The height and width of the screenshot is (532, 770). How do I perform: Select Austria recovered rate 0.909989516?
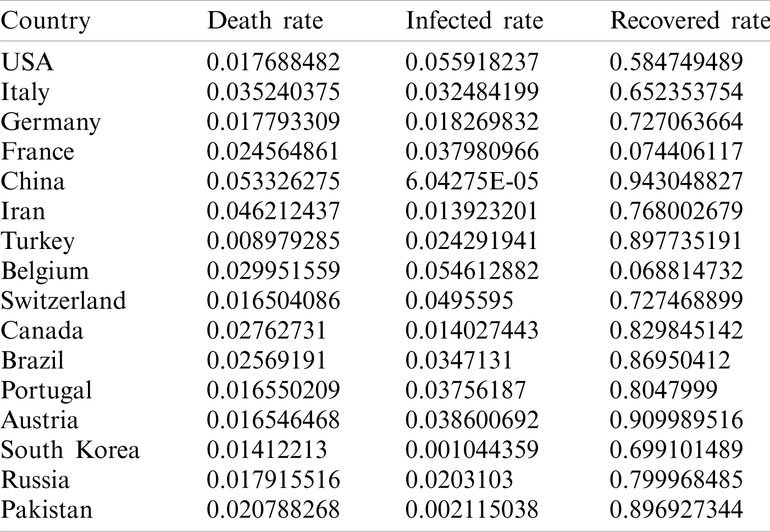676,420
